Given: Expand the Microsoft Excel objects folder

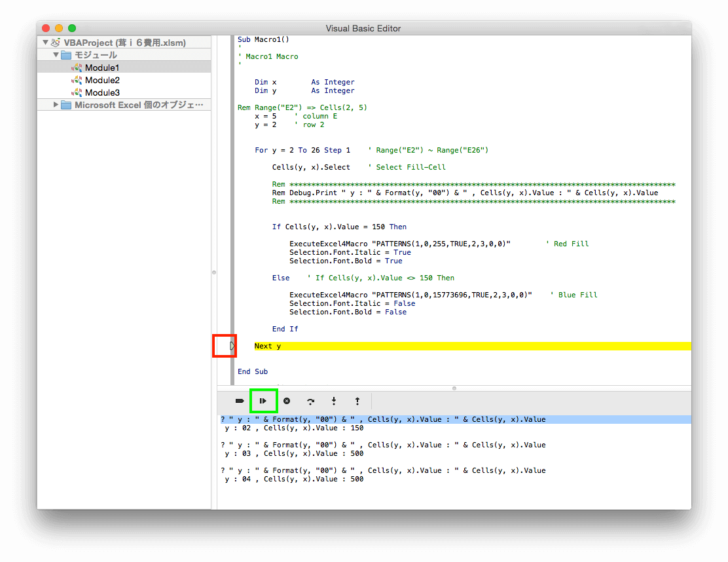Looking at the screenshot, I should pyautogui.click(x=56, y=105).
